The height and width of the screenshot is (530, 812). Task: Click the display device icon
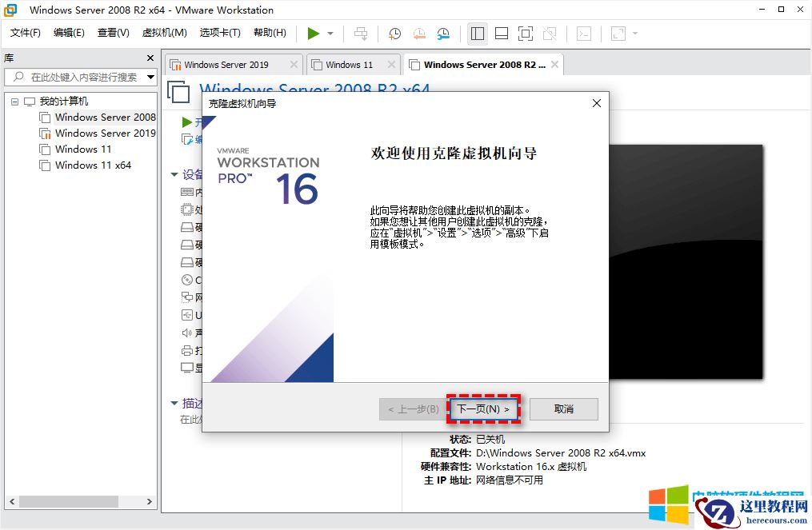187,368
